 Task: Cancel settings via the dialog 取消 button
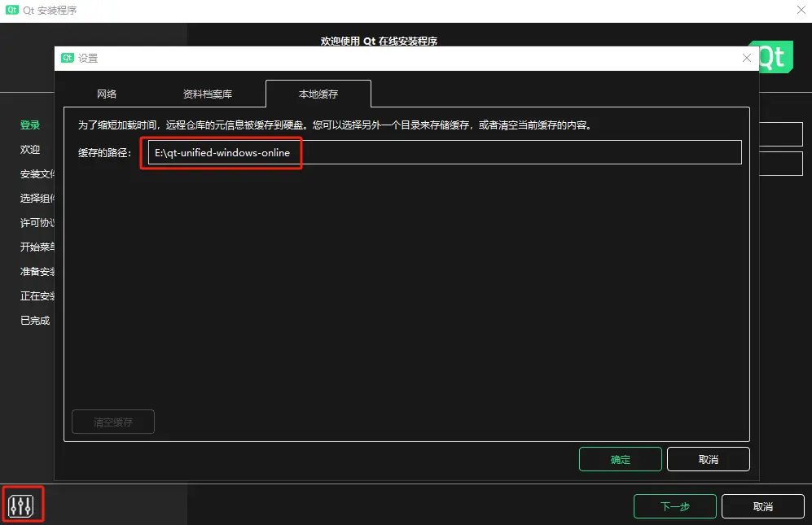708,458
